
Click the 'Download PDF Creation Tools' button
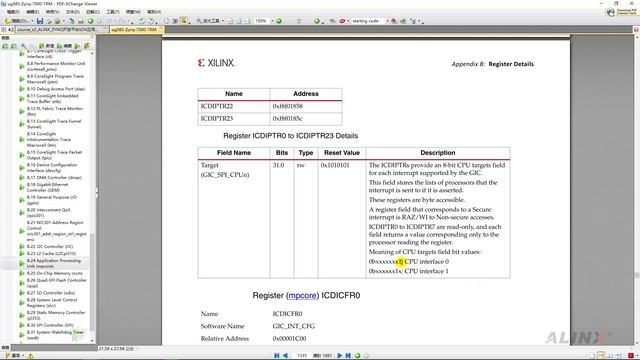(x=621, y=12)
